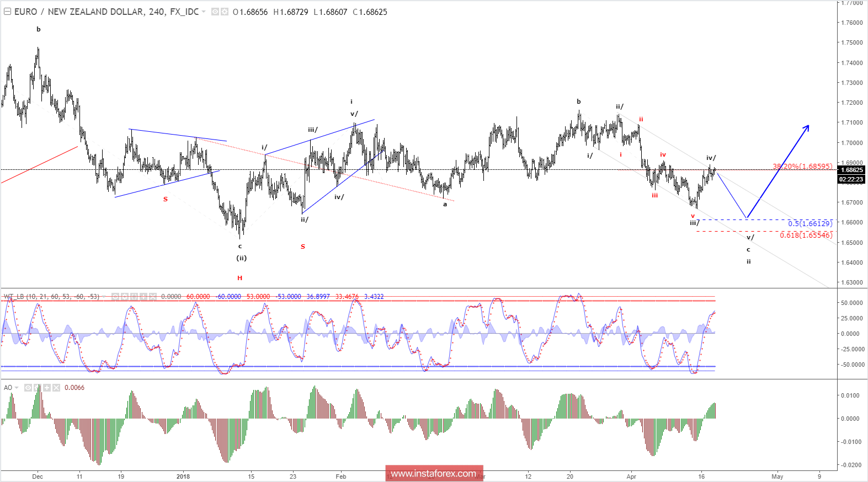This screenshot has width=868, height=482.
Task: Click the Low value L1.68607
Action: [331, 12]
